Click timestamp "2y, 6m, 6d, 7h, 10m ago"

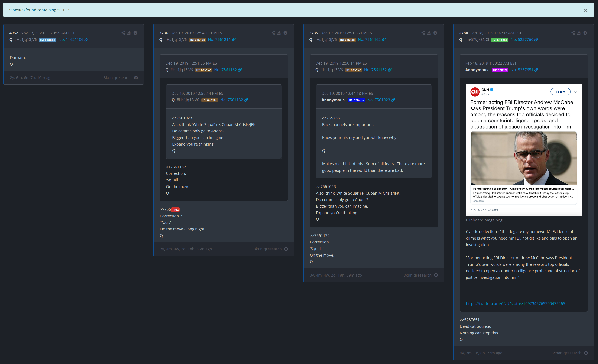coord(31,78)
